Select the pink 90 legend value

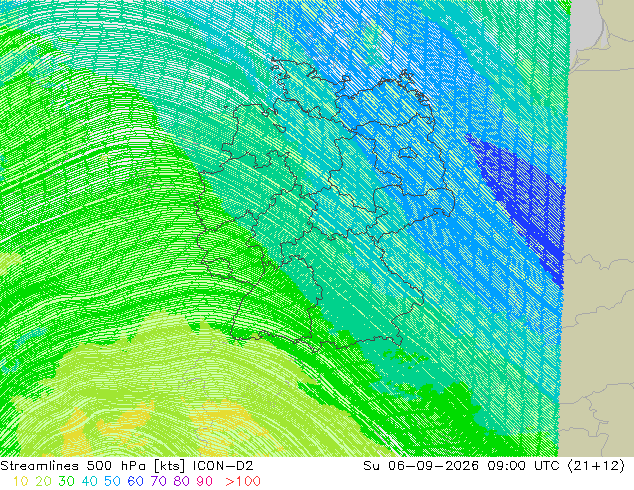click(x=205, y=481)
